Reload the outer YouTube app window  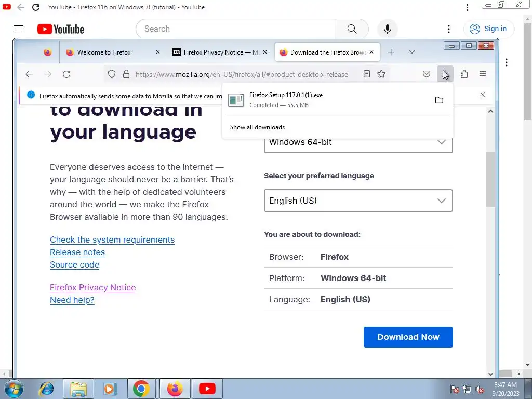click(36, 7)
